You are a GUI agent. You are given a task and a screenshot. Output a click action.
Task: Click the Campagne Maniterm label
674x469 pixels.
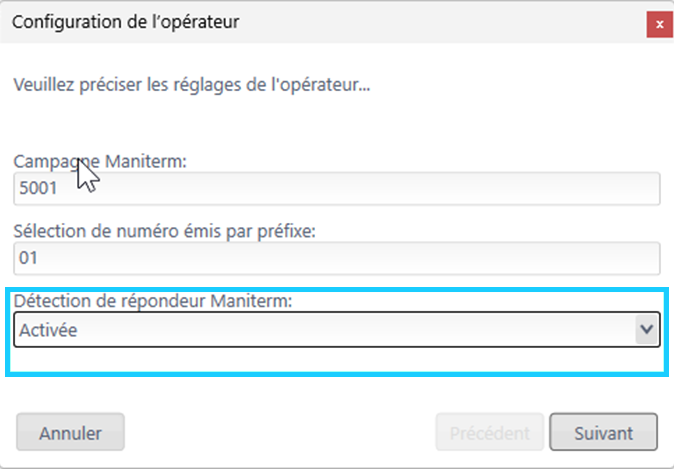tap(100, 162)
